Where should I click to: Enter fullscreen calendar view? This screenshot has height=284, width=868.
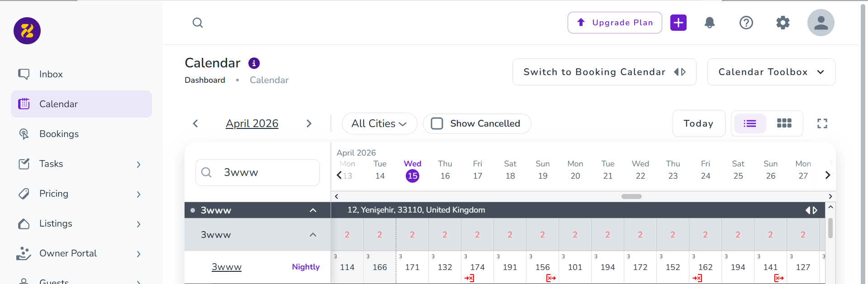(x=822, y=123)
